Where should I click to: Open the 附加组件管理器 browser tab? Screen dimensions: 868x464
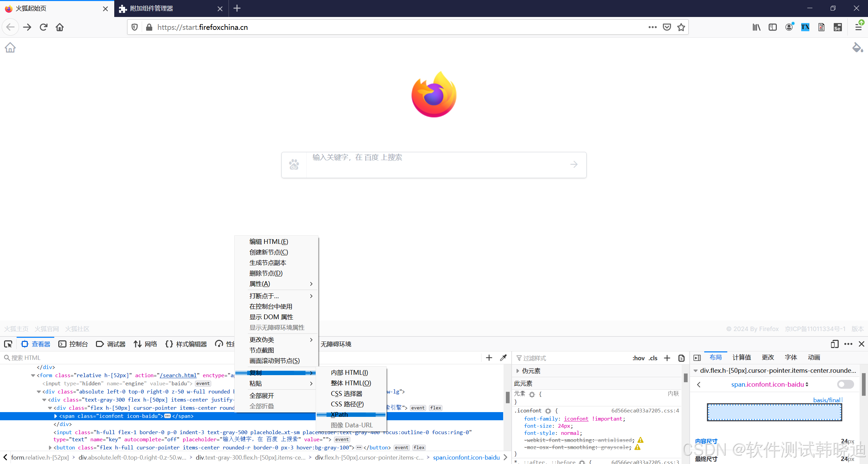coord(171,8)
